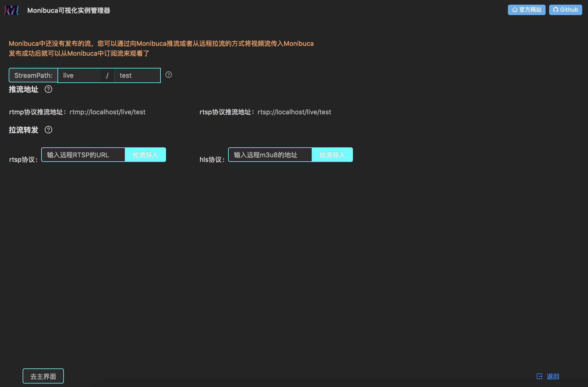Open the 拉流转发 help tooltip icon
The height and width of the screenshot is (387, 588).
48,130
